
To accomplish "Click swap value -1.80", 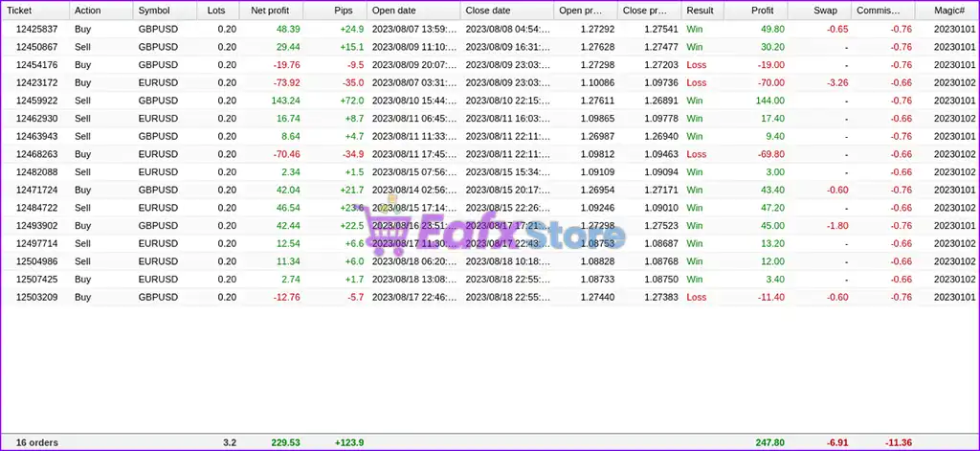I will pos(836,226).
